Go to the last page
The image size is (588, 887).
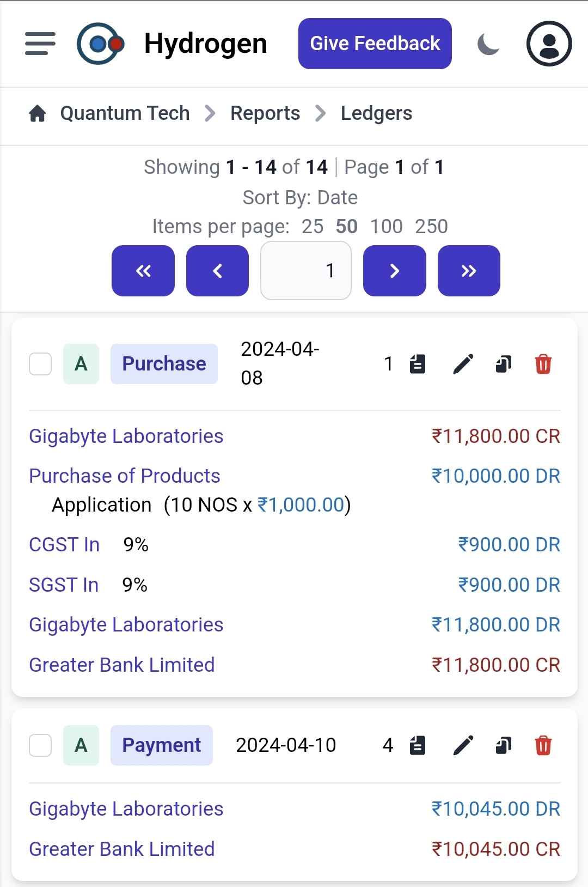pyautogui.click(x=469, y=271)
